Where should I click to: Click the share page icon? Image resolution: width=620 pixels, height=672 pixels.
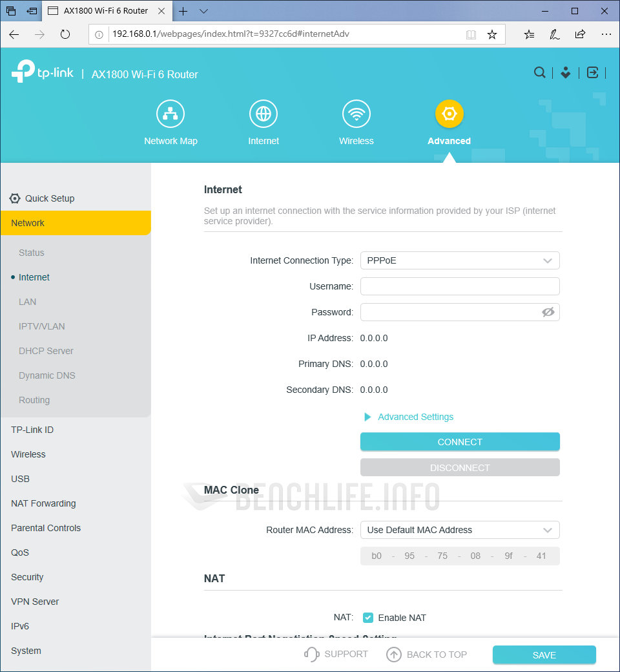(580, 34)
